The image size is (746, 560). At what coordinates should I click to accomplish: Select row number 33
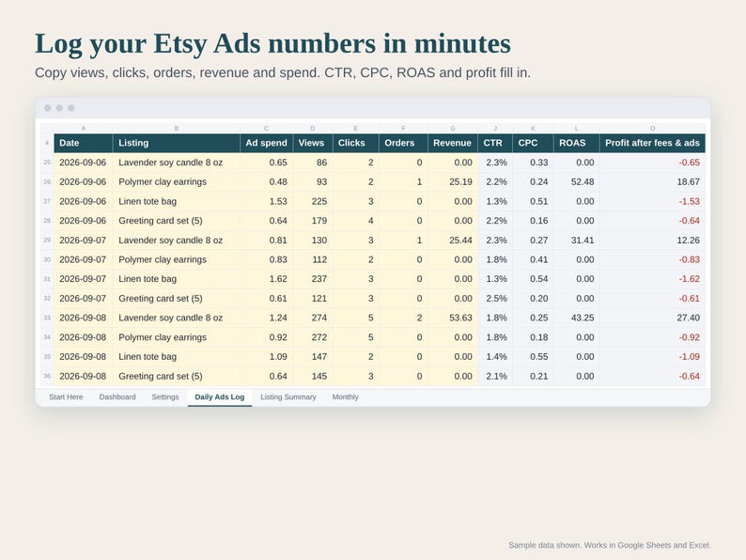[47, 318]
